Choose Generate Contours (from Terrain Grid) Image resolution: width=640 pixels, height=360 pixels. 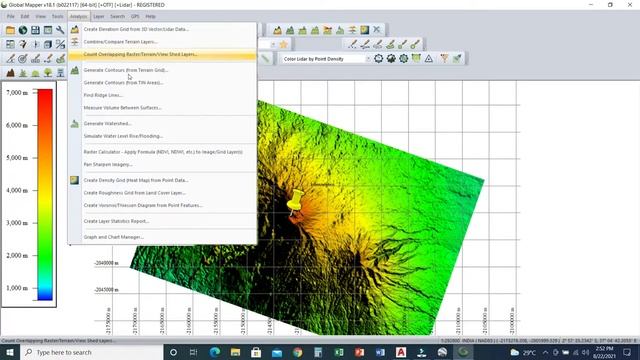pyautogui.click(x=162, y=70)
